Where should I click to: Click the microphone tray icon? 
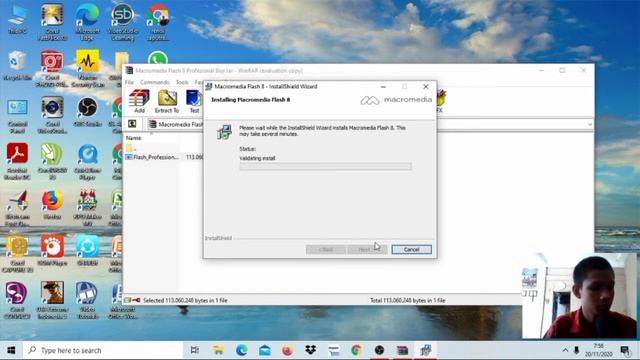(x=576, y=350)
